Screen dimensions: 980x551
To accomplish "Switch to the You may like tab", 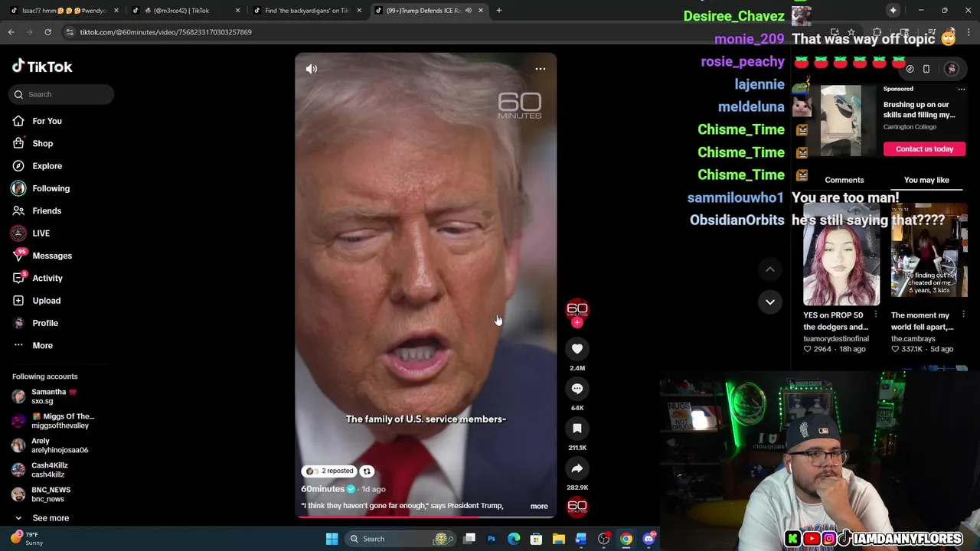I will tap(926, 180).
